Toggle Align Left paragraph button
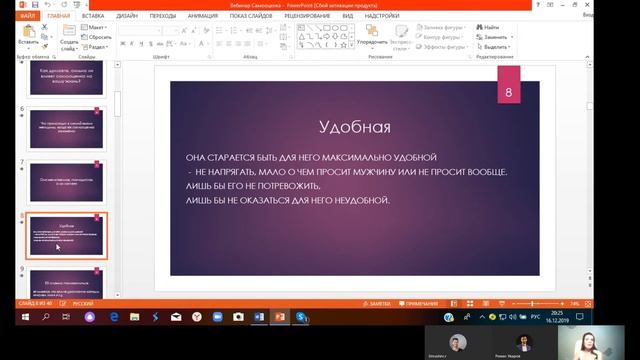640x360 pixels. coord(219,44)
